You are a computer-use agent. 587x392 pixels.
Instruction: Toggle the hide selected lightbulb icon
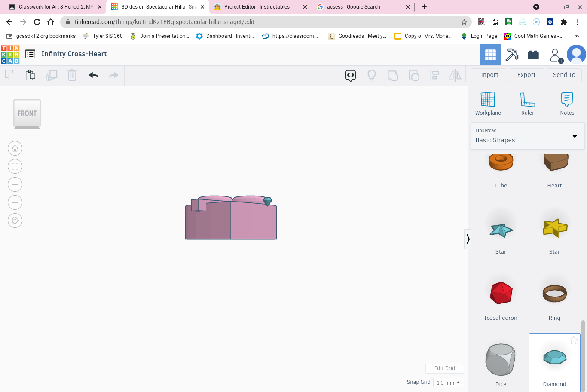[372, 76]
